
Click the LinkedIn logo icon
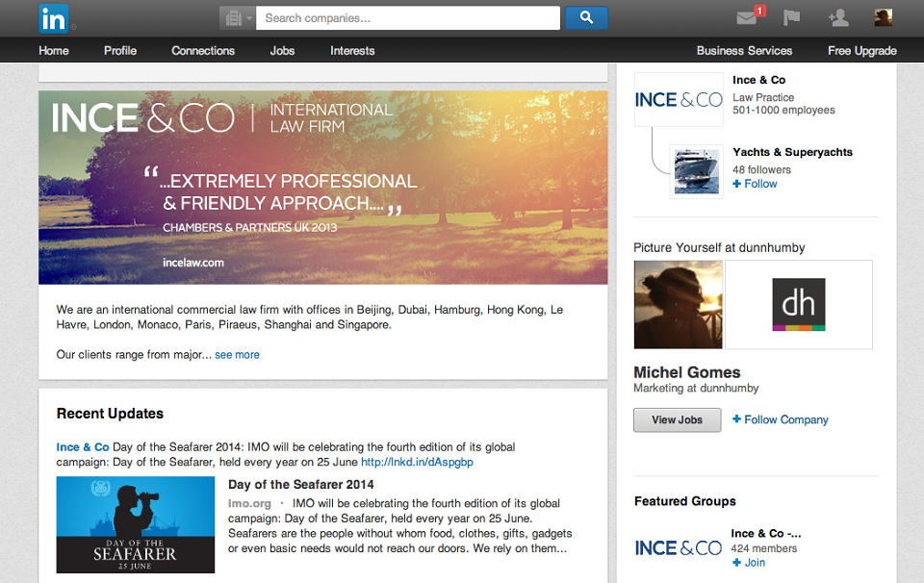coord(54,19)
